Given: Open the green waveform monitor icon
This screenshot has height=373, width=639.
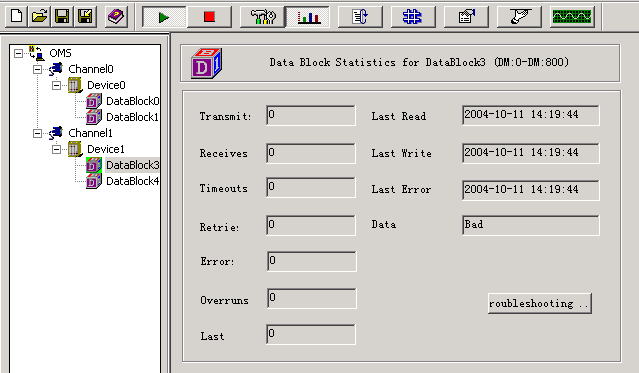Looking at the screenshot, I should (572, 17).
